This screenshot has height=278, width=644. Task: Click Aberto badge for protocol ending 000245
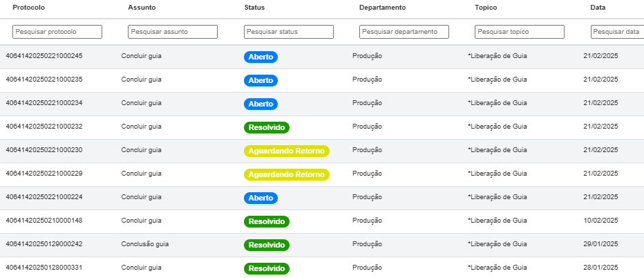pos(261,57)
